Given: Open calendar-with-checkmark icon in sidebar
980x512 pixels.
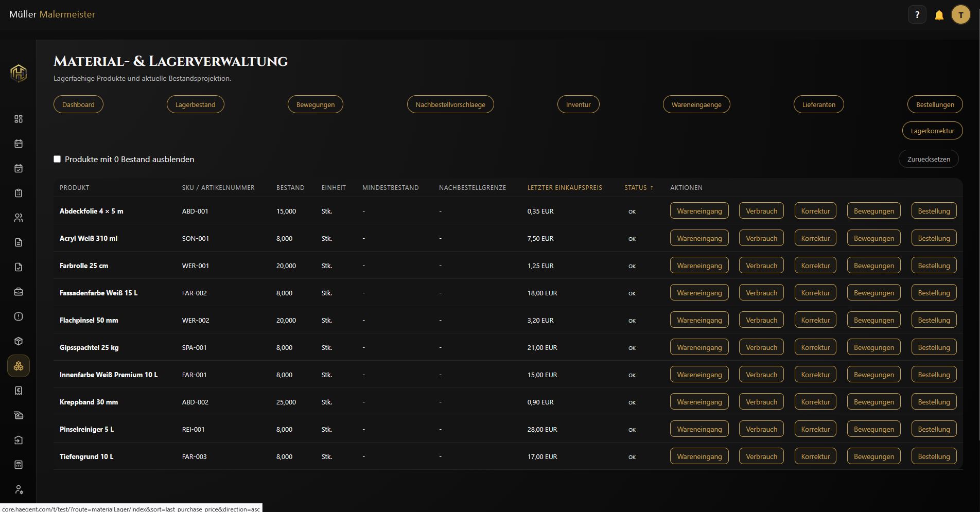Looking at the screenshot, I should [19, 168].
